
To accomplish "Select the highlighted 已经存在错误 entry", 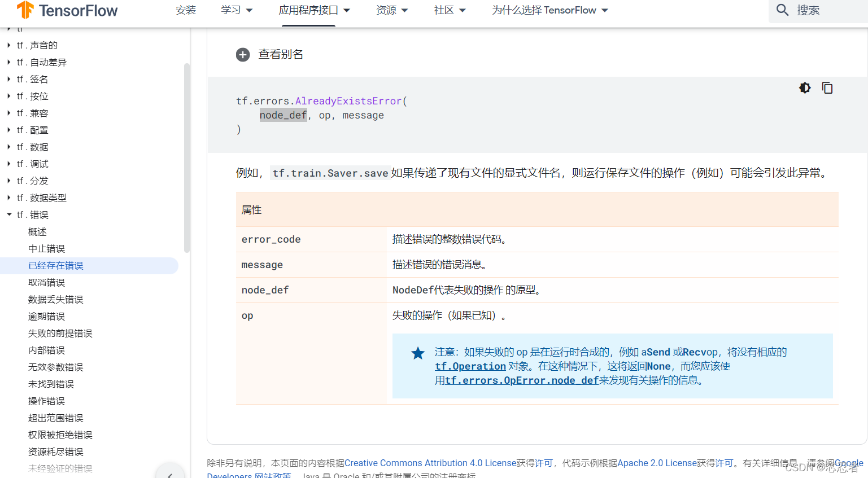I will (x=55, y=265).
